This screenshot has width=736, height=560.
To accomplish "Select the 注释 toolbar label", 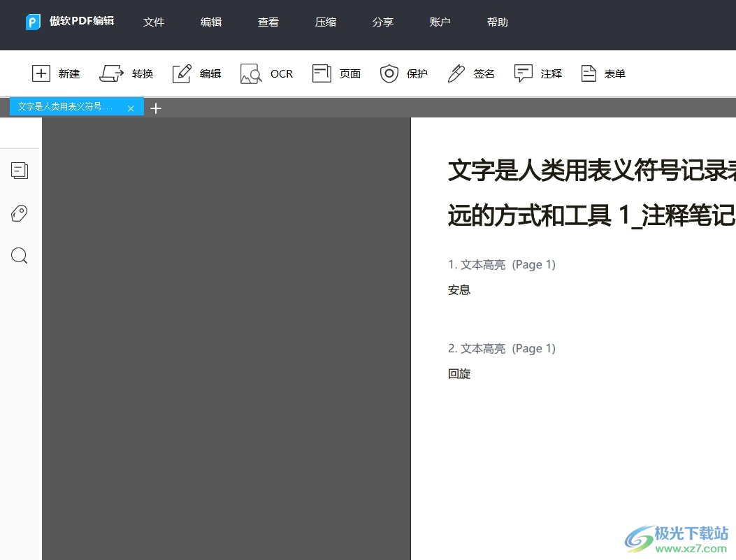I will pyautogui.click(x=551, y=73).
